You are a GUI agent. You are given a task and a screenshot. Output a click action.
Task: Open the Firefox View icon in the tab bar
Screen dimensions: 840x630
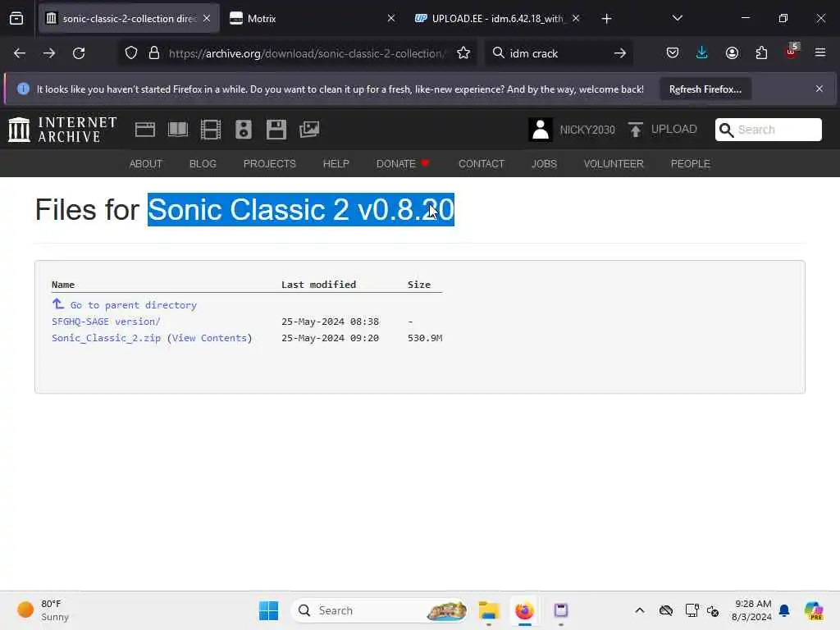click(16, 18)
